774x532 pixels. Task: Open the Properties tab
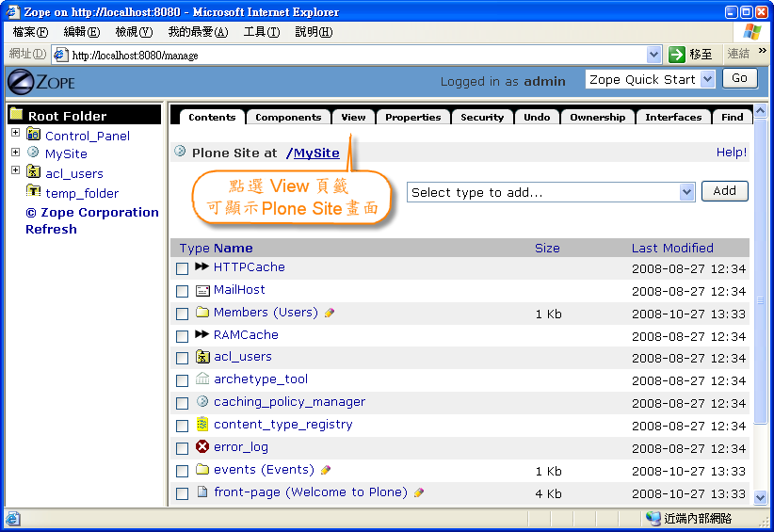pyautogui.click(x=413, y=117)
